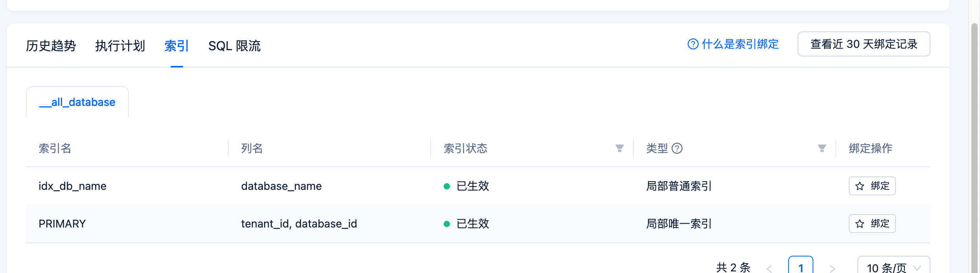Click 查看近 30 天绑定记录 button

pyautogui.click(x=864, y=44)
